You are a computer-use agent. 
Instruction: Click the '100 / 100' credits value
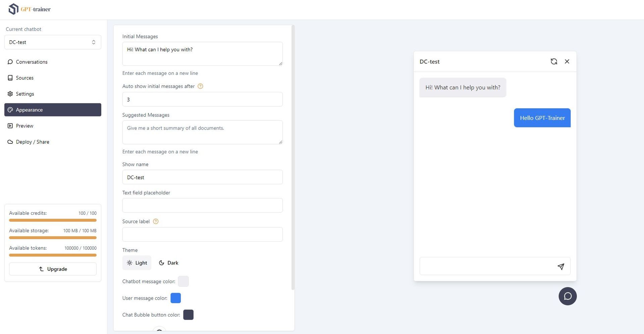tap(88, 213)
